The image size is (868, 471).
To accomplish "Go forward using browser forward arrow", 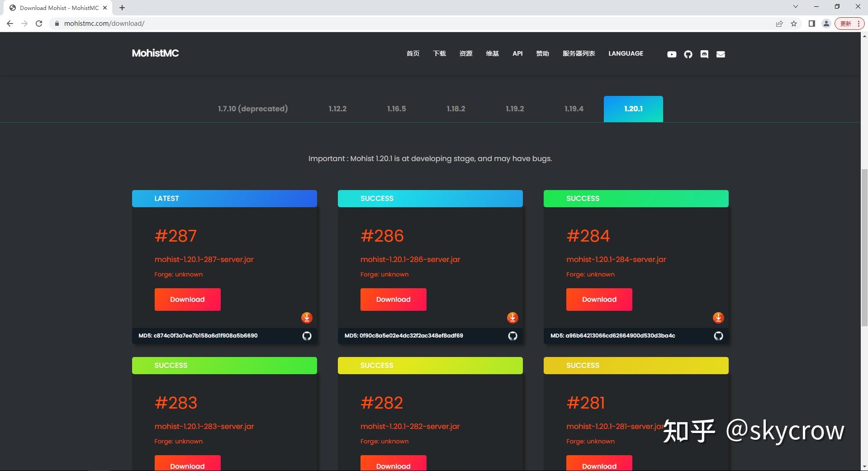I will tap(24, 24).
